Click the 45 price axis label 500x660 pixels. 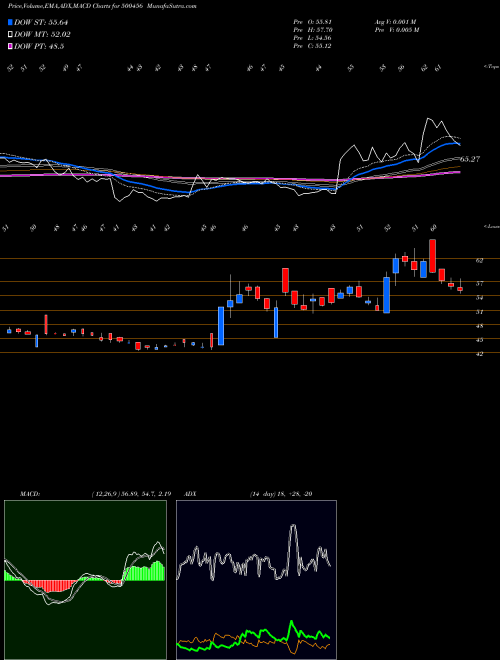[x=479, y=340]
